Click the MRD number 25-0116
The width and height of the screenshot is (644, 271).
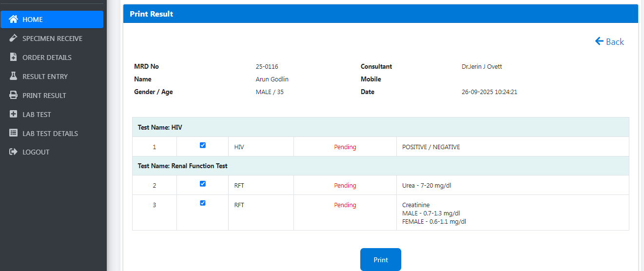(x=267, y=67)
